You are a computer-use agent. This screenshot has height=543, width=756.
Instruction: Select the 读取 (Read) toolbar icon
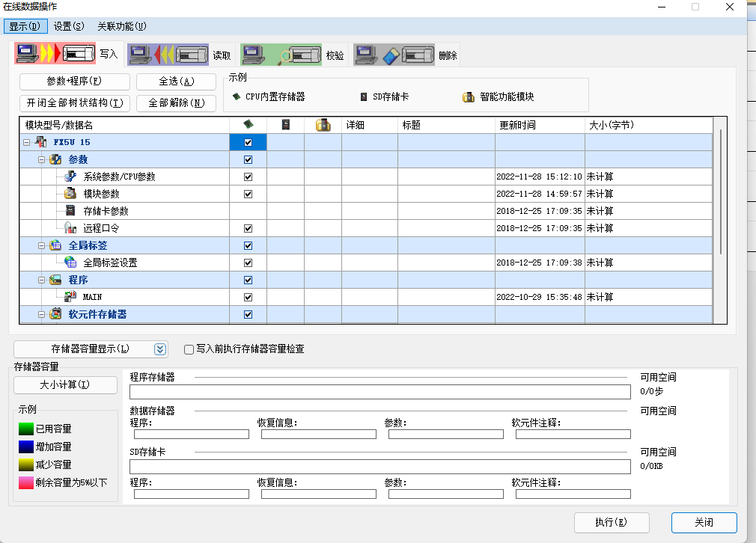168,54
